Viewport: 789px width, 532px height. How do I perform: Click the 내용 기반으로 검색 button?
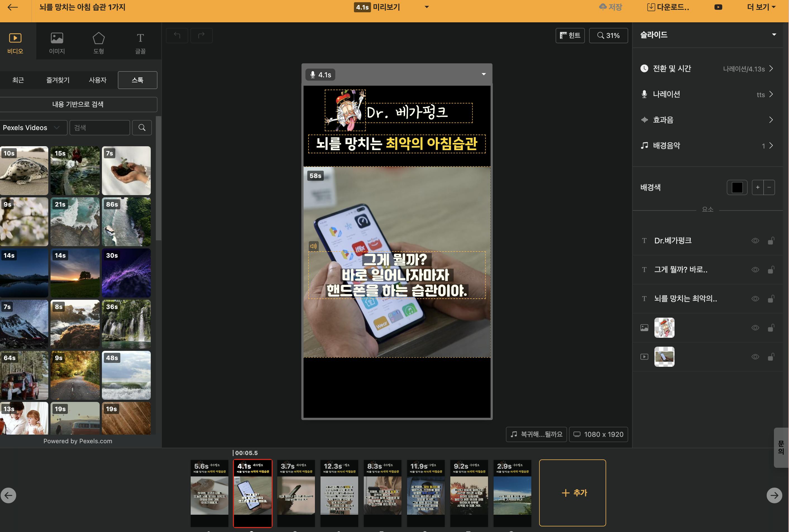[x=78, y=104]
